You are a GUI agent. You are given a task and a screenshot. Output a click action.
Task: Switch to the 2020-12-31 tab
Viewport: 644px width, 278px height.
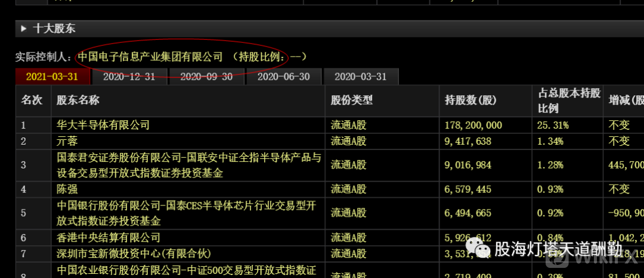coord(129,77)
